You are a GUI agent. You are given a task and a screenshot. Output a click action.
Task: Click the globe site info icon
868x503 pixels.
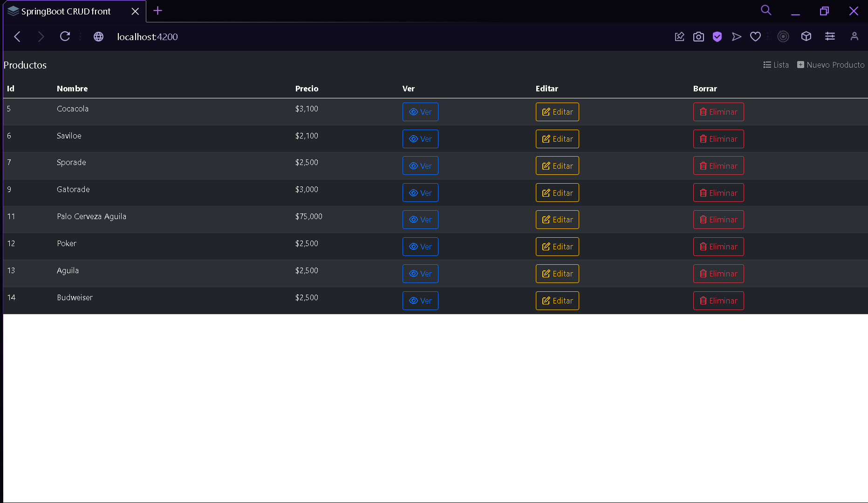coord(98,37)
